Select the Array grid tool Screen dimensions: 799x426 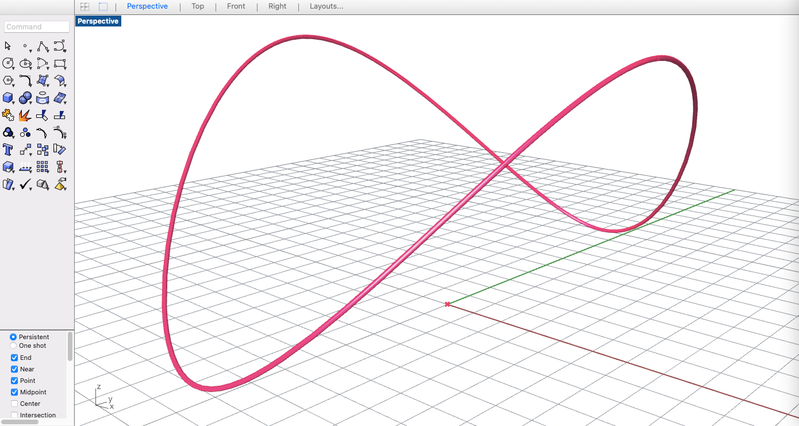pyautogui.click(x=43, y=167)
